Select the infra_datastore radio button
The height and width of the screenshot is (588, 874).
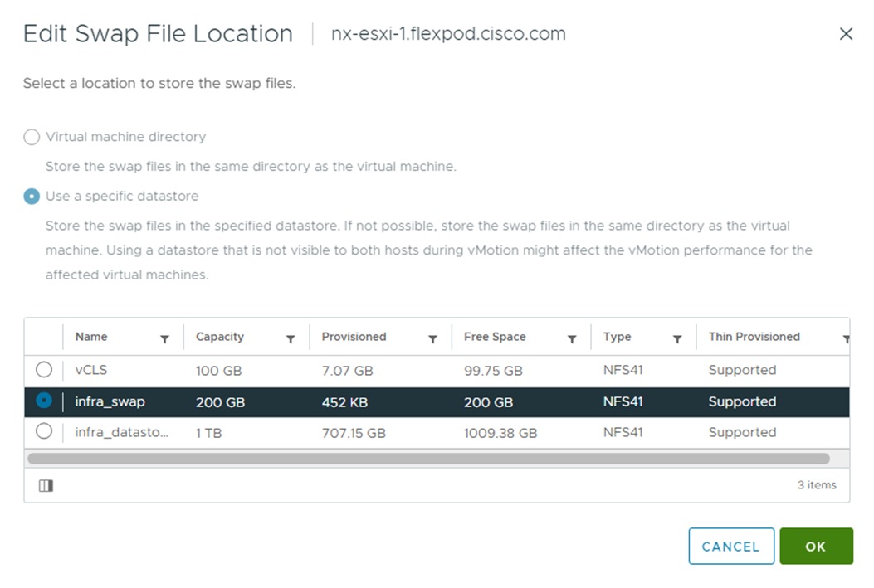pos(44,431)
